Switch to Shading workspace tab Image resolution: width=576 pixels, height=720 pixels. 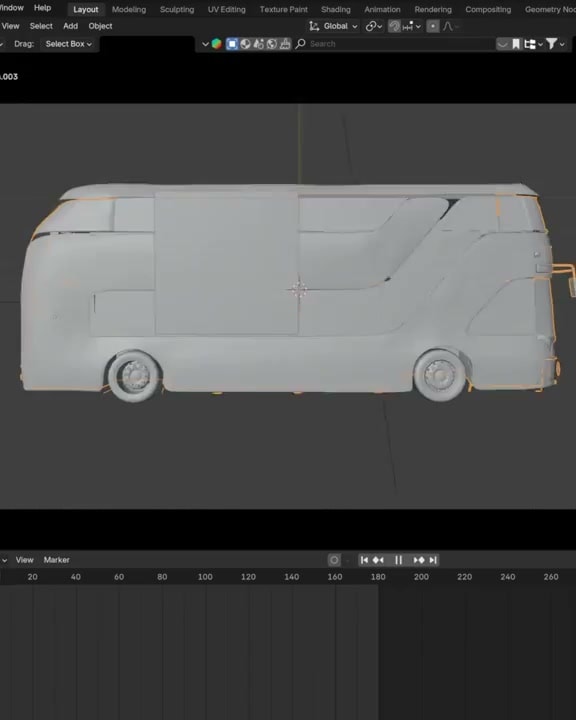pos(336,9)
